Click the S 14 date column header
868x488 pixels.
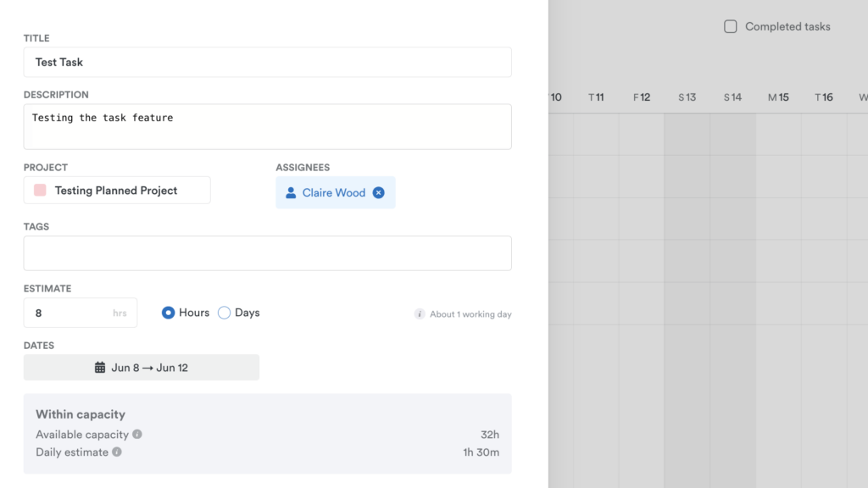point(732,97)
